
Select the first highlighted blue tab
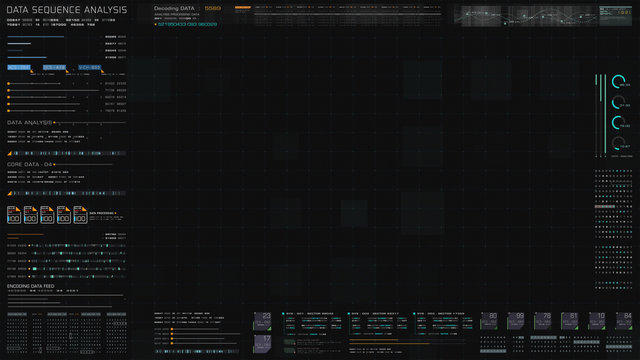click(x=19, y=67)
